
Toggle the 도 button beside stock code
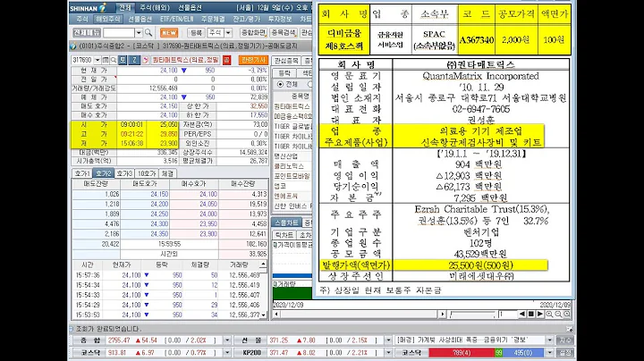[x=123, y=60]
